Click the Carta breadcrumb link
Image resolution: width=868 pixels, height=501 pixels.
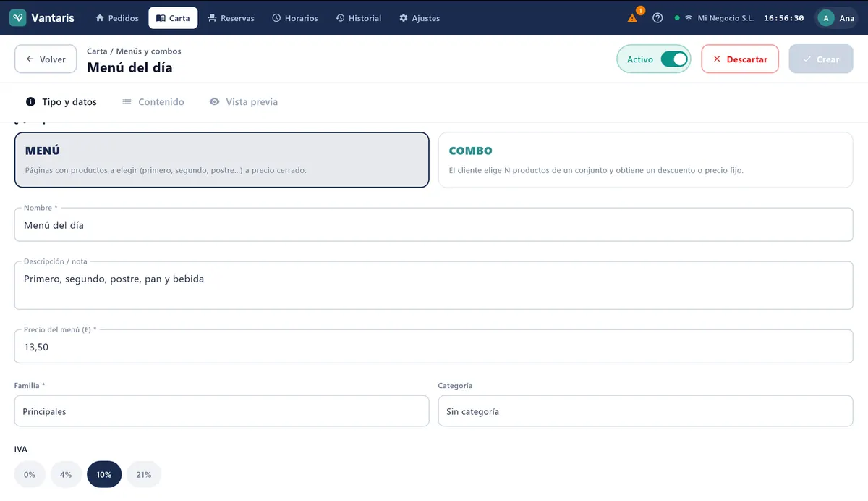click(97, 51)
